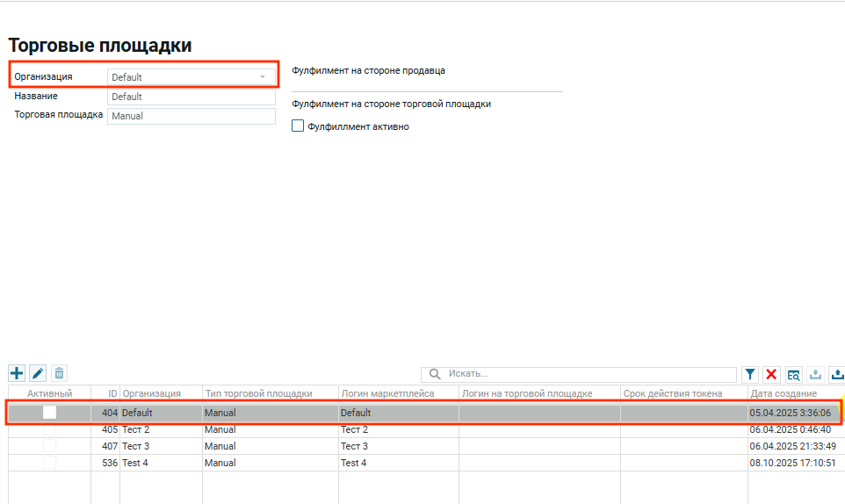The width and height of the screenshot is (845, 504).
Task: Click the Организация column header
Action: point(151,393)
